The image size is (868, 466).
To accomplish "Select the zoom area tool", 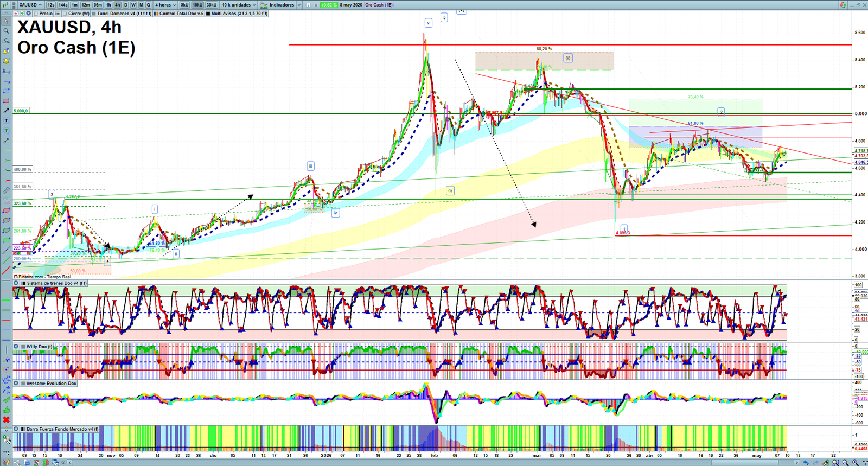I will 6,41.
